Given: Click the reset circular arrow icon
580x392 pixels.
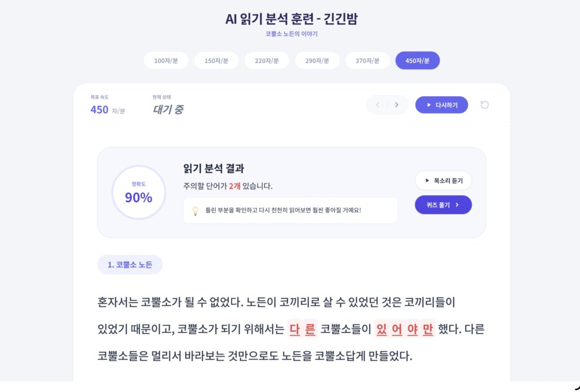Looking at the screenshot, I should (x=484, y=105).
